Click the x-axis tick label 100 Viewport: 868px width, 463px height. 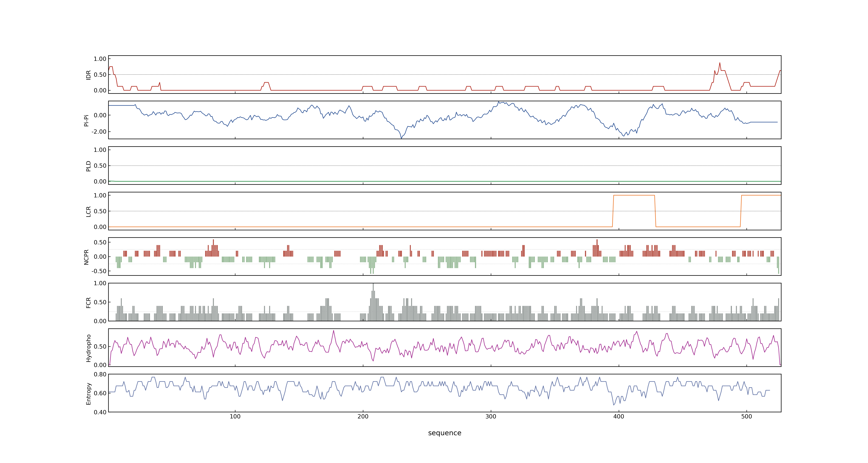(235, 416)
